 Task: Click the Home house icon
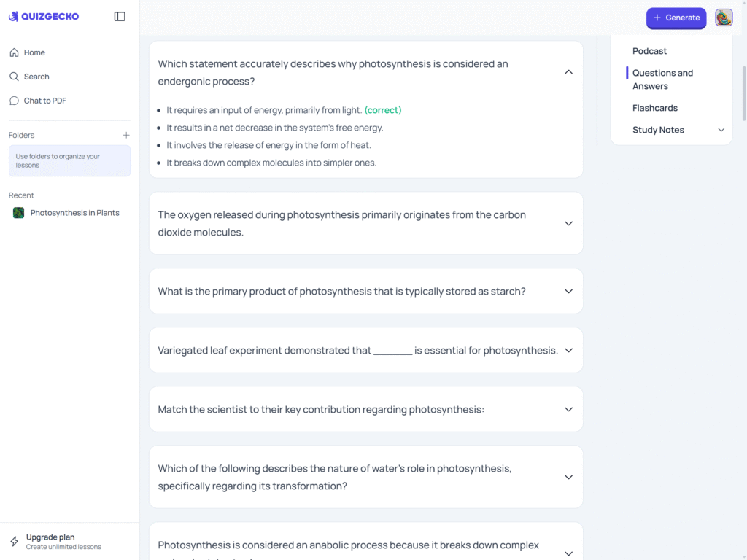coord(15,52)
